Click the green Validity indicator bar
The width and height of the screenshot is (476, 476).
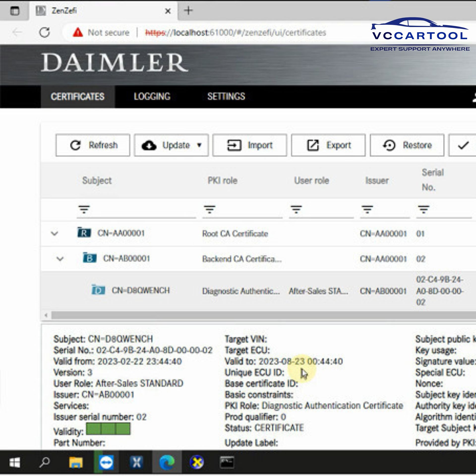coord(108,429)
